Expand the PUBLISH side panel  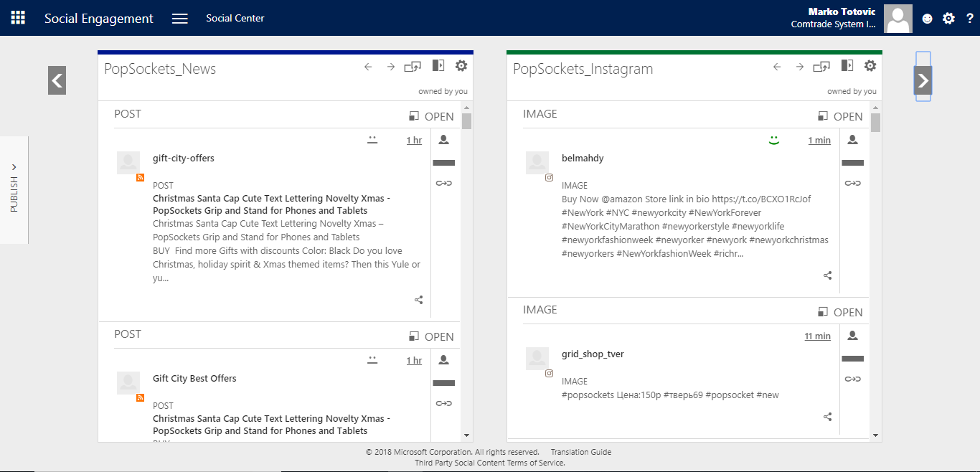tap(14, 189)
